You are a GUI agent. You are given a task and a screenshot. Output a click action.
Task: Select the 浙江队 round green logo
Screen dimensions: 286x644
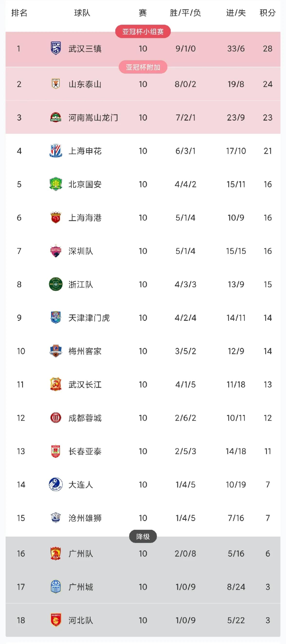55,284
